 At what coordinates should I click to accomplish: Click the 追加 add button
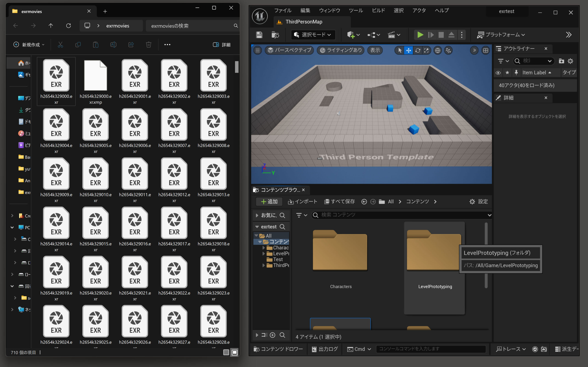(269, 201)
